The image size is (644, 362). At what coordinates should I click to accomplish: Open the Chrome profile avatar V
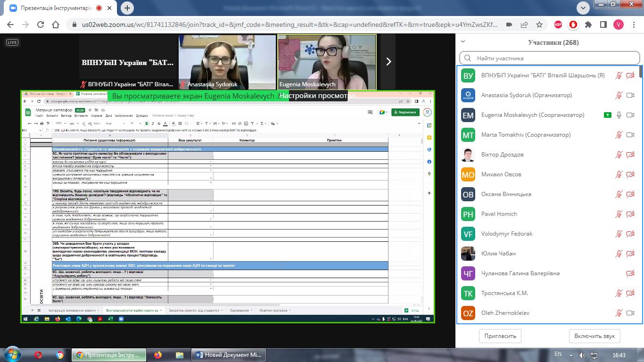[x=619, y=25]
